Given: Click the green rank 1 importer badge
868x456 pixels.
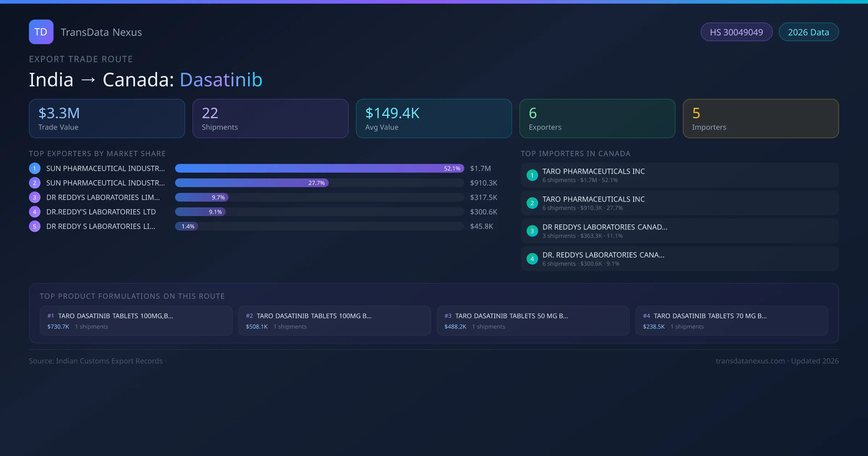Looking at the screenshot, I should pyautogui.click(x=532, y=175).
